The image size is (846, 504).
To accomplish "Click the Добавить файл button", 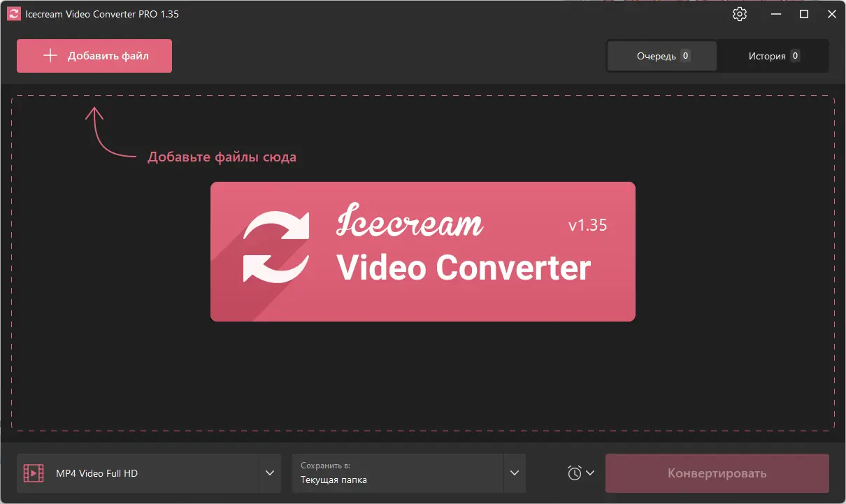I will [94, 56].
